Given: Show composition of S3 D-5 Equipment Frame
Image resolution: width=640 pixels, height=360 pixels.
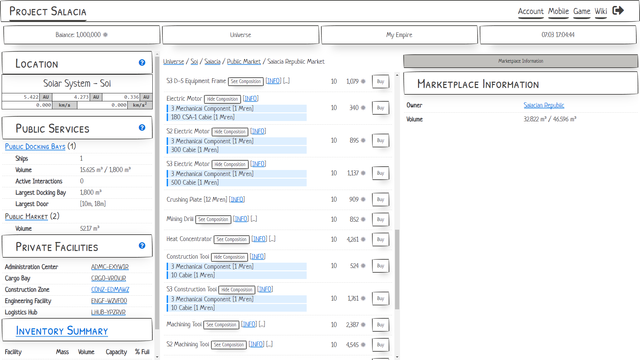Looking at the screenshot, I should click(246, 81).
